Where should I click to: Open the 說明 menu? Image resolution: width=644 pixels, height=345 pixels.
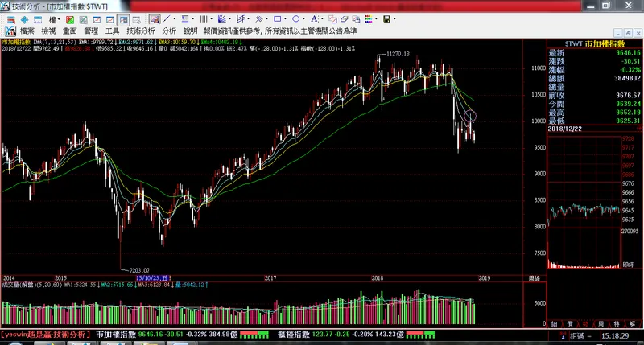tap(191, 31)
